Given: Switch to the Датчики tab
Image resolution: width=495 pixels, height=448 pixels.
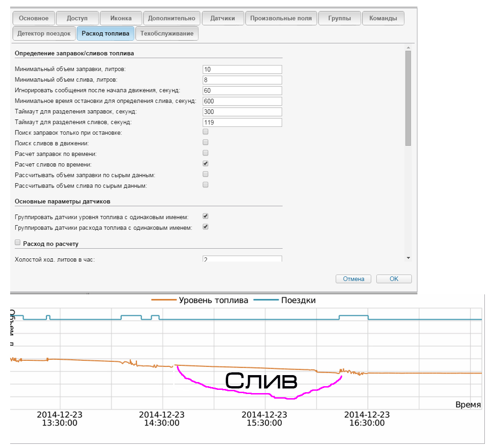Looking at the screenshot, I should pos(223,18).
